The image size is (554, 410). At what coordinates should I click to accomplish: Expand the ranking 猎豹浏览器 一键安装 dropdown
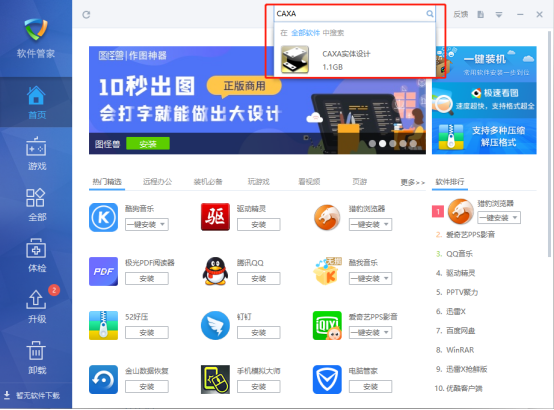(x=515, y=217)
